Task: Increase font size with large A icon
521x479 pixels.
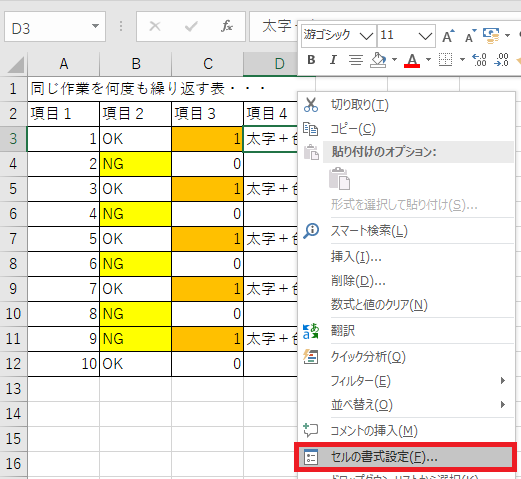Action: [448, 36]
